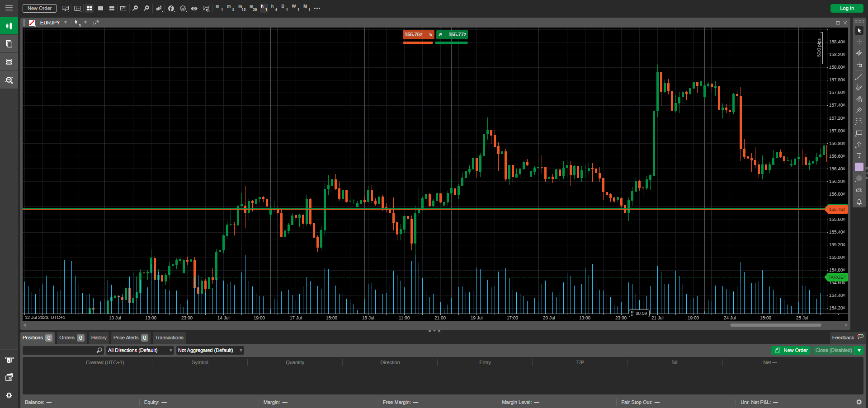Zoom out the chart

tap(135, 9)
